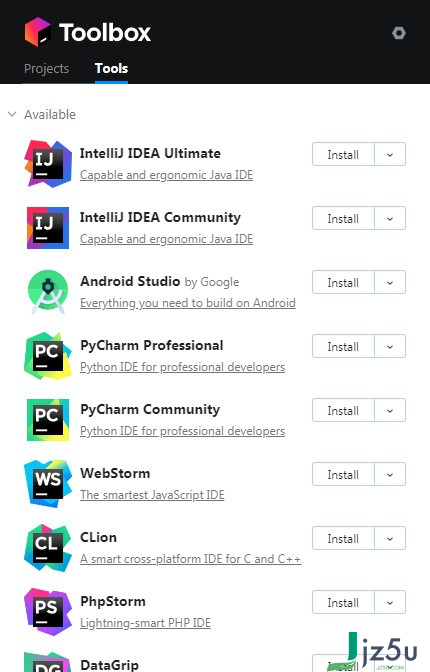Click the WebStorm icon
This screenshot has width=430, height=672.
pos(48,483)
